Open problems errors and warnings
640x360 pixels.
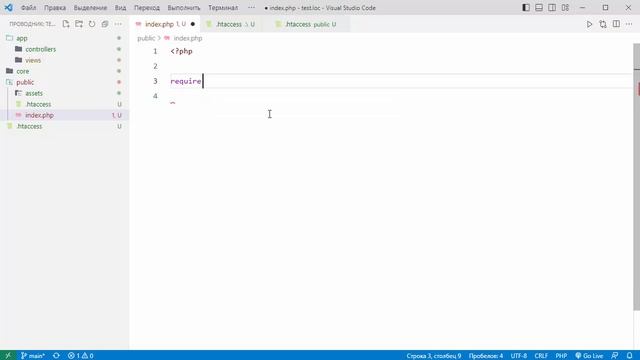(x=80, y=356)
